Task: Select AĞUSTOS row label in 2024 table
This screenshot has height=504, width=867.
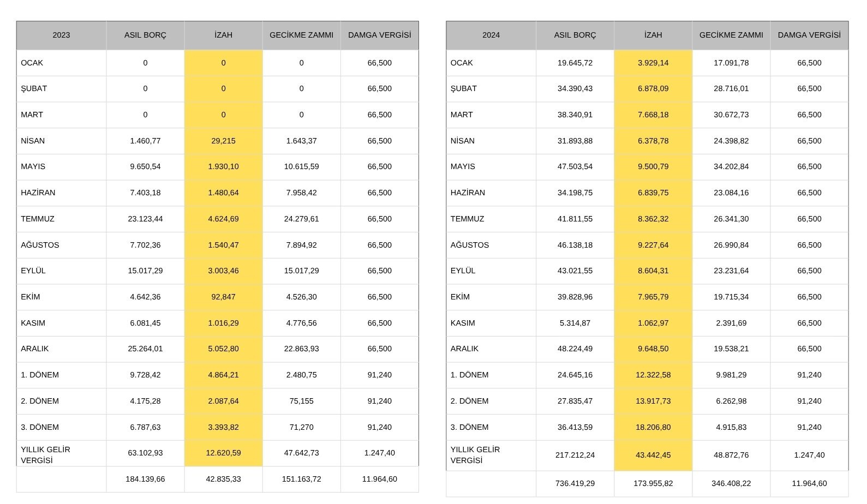Action: tap(470, 245)
